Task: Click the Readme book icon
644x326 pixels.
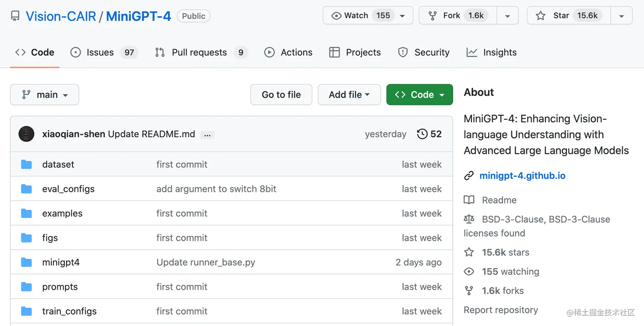Action: point(469,200)
